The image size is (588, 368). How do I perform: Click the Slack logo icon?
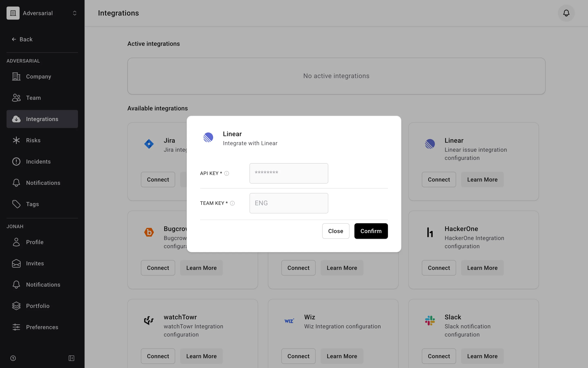[430, 321]
